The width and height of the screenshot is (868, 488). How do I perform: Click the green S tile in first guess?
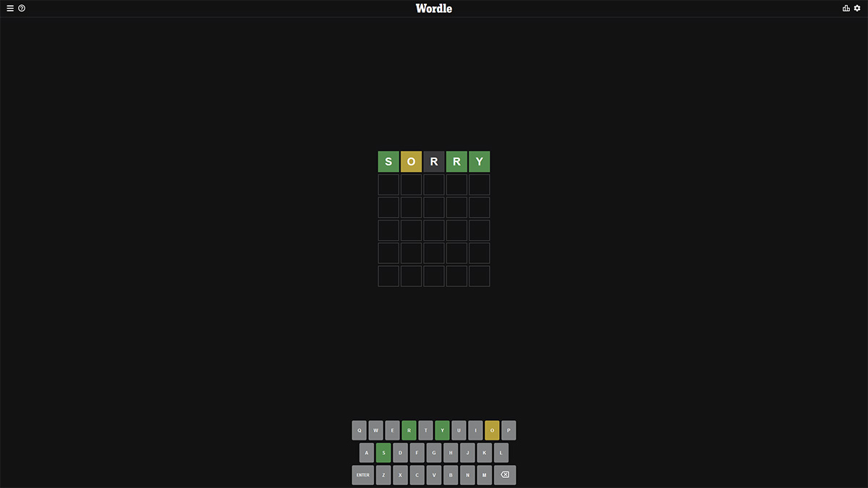coord(388,162)
